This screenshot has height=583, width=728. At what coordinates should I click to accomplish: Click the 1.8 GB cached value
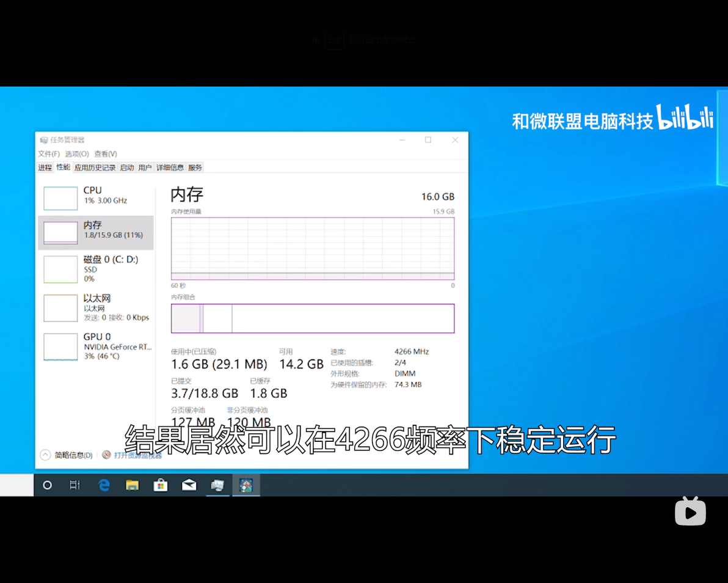[269, 394]
